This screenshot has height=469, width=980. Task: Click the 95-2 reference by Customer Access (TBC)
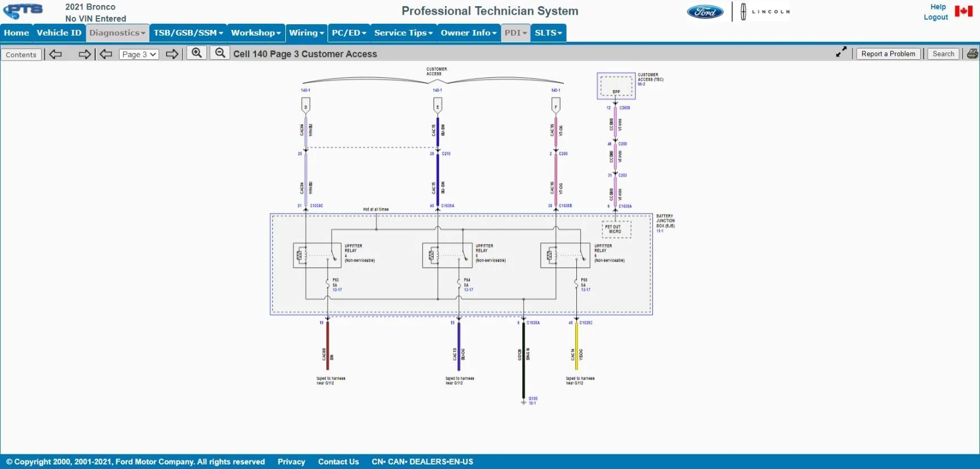pos(641,84)
